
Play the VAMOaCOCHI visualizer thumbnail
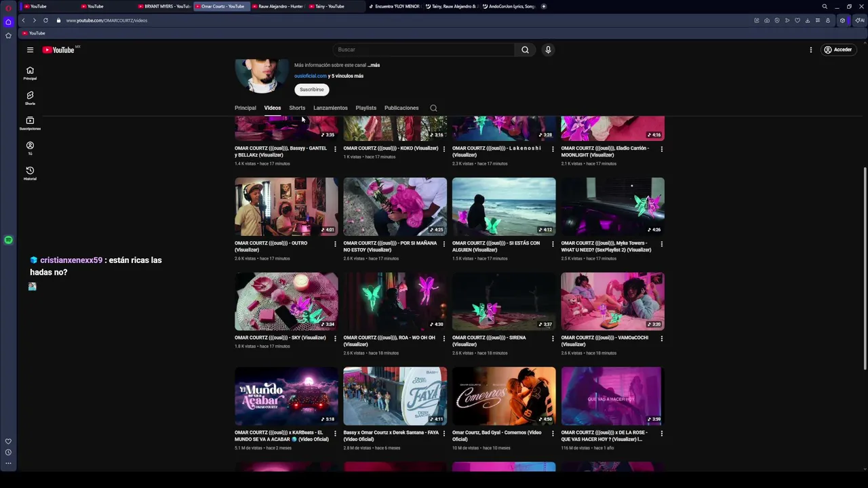point(612,302)
